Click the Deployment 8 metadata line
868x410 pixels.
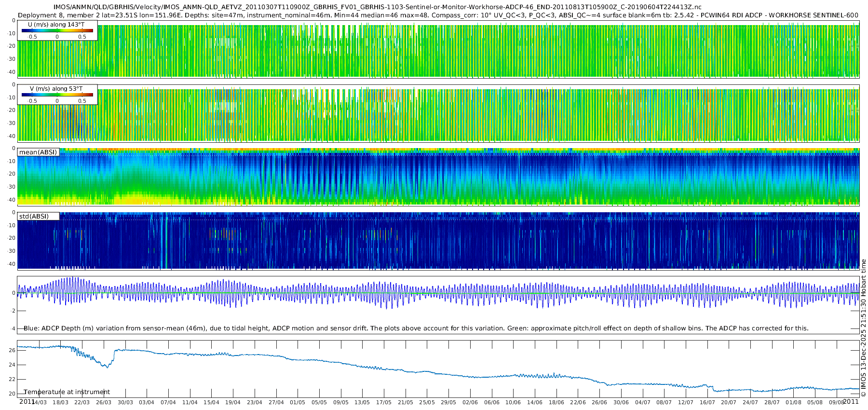438,15
